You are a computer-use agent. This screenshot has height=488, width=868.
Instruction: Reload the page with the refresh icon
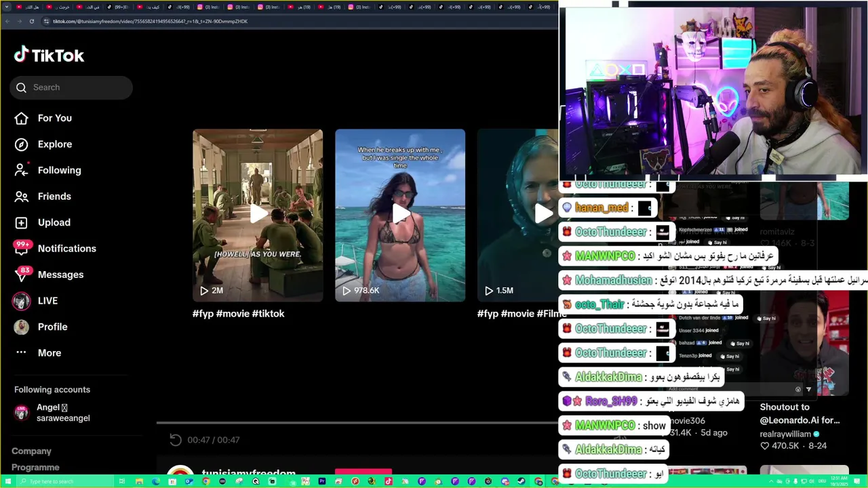coord(32,21)
